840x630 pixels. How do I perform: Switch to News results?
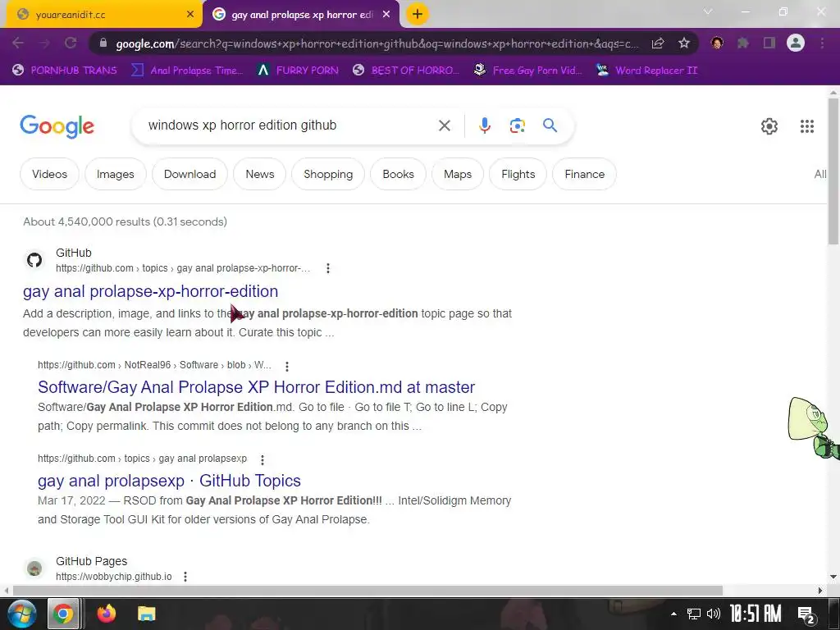coord(260,174)
